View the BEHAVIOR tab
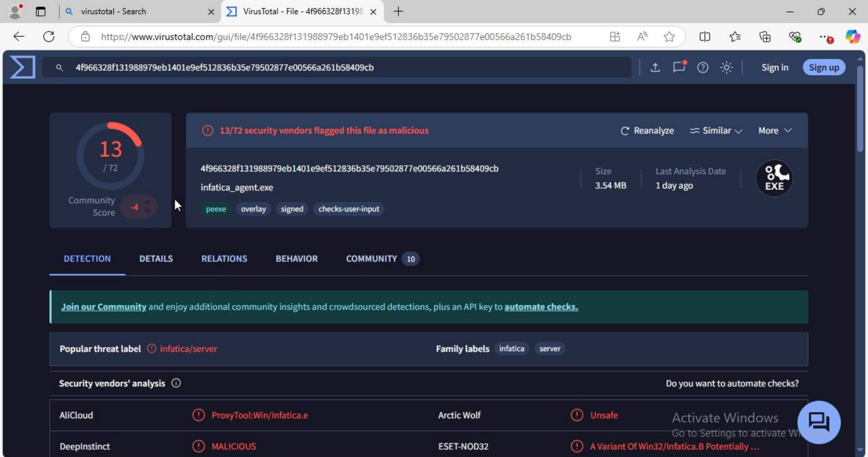The image size is (868, 457). point(297,259)
